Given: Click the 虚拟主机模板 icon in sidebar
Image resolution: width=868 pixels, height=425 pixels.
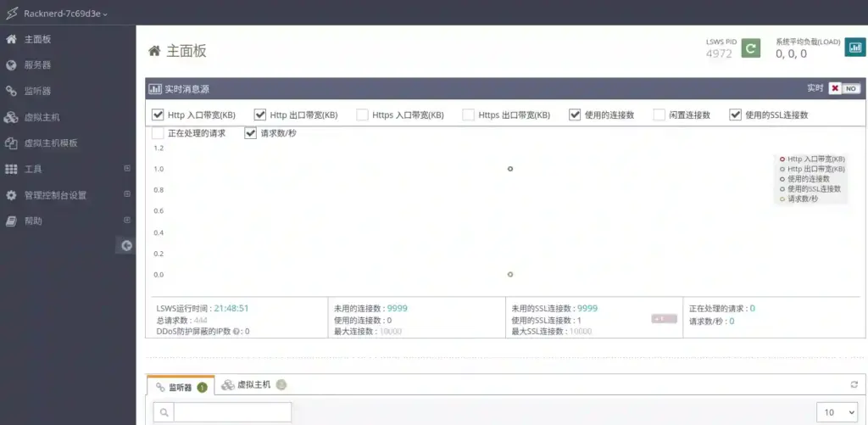Looking at the screenshot, I should pos(11,143).
